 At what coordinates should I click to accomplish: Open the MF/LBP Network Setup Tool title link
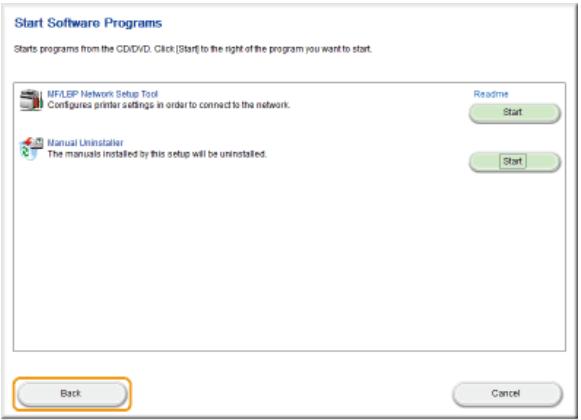tap(103, 94)
